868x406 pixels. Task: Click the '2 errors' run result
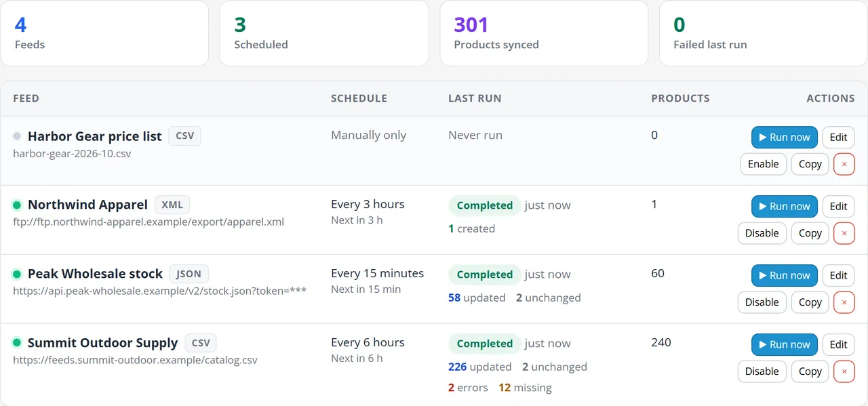468,388
